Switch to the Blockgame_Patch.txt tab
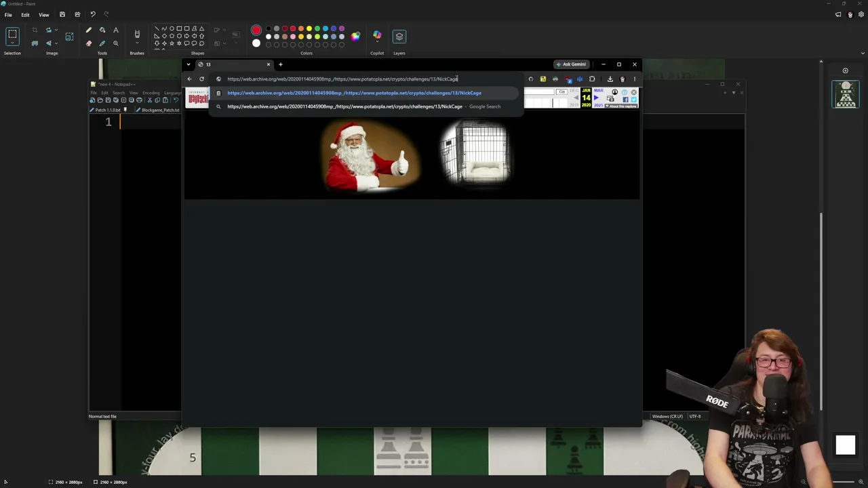868x488 pixels. pos(158,110)
